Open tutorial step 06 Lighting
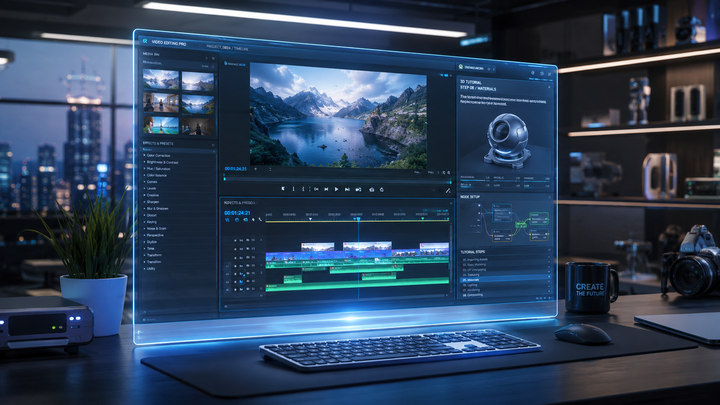 [505, 285]
